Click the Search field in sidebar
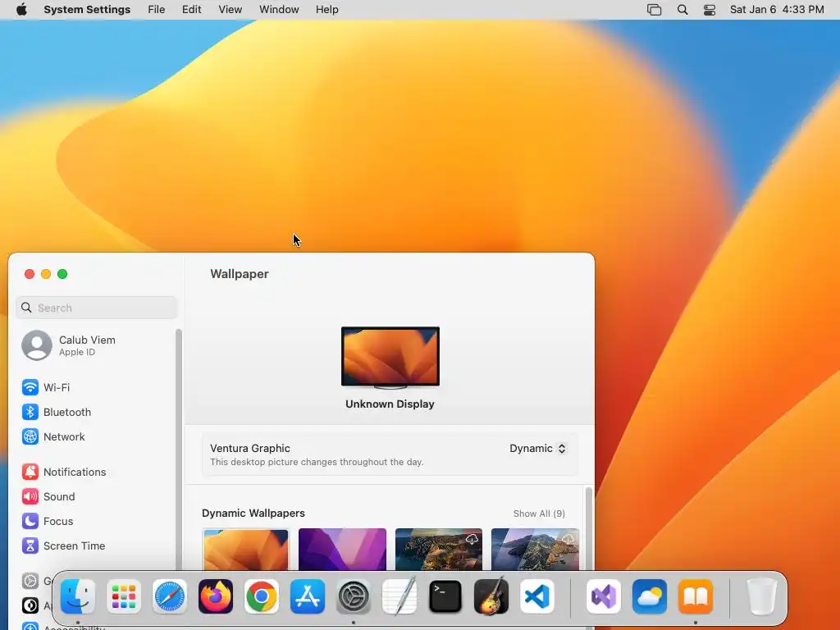Image resolution: width=840 pixels, height=630 pixels. pyautogui.click(x=97, y=308)
